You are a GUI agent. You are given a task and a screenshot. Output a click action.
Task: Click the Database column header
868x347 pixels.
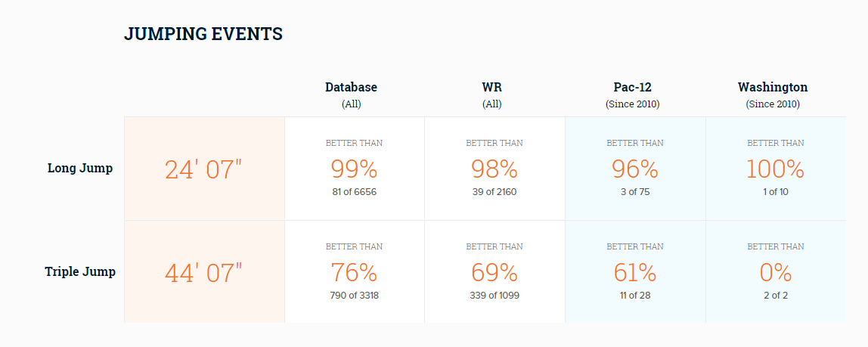(x=351, y=94)
